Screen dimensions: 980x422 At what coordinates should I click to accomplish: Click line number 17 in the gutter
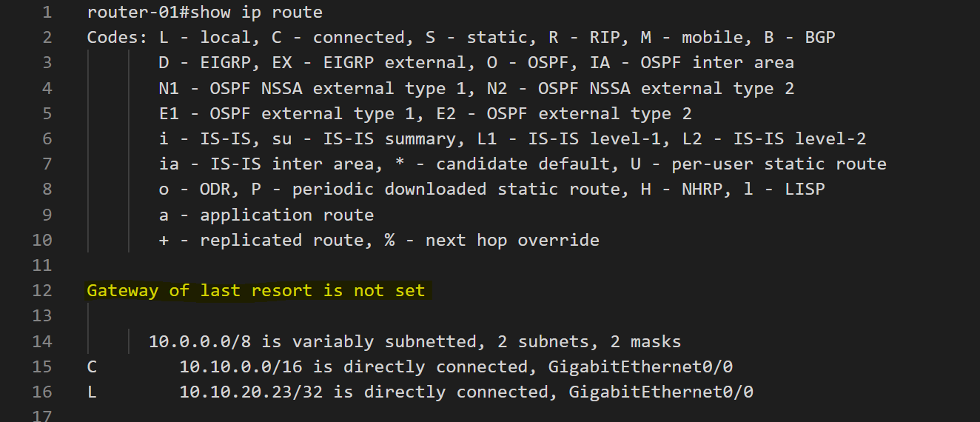pos(43,416)
